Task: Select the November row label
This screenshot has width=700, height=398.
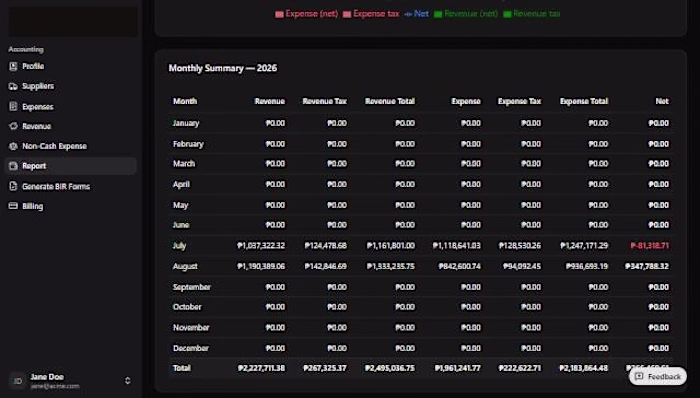Action: (191, 328)
